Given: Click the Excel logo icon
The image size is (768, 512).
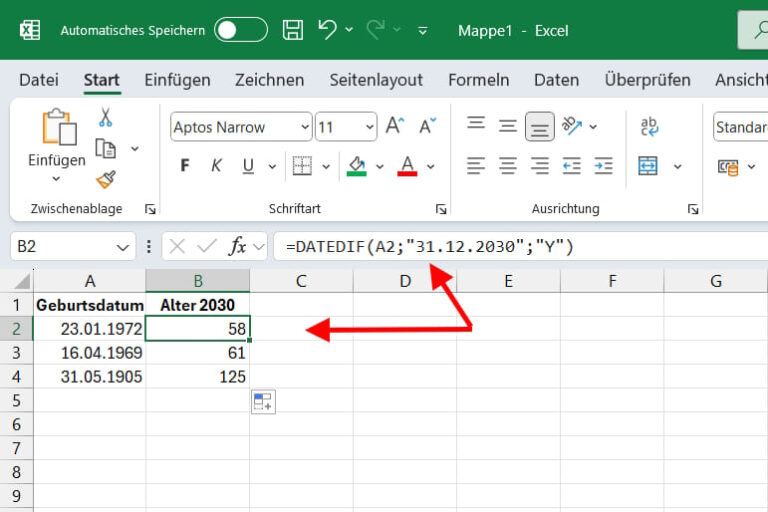Looking at the screenshot, I should pyautogui.click(x=30, y=30).
